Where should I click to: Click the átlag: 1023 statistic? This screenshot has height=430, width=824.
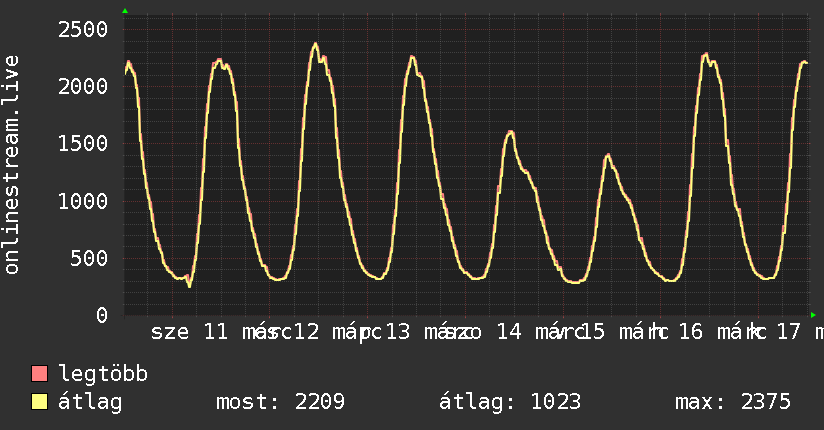point(510,402)
